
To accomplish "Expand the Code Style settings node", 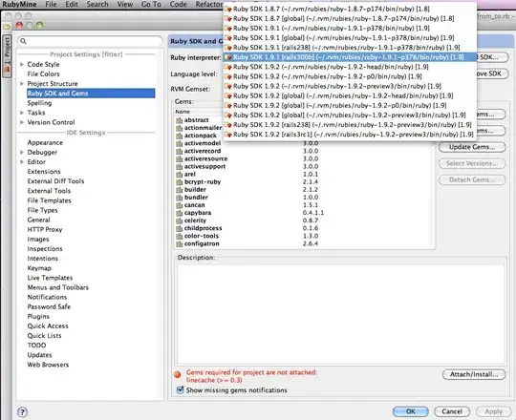I will click(22, 64).
